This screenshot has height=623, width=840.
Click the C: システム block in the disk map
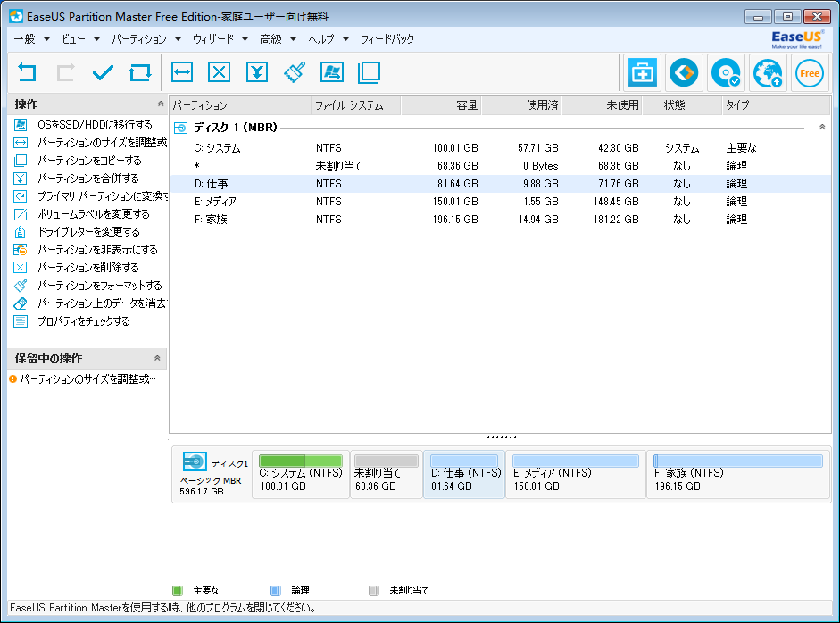pos(301,475)
